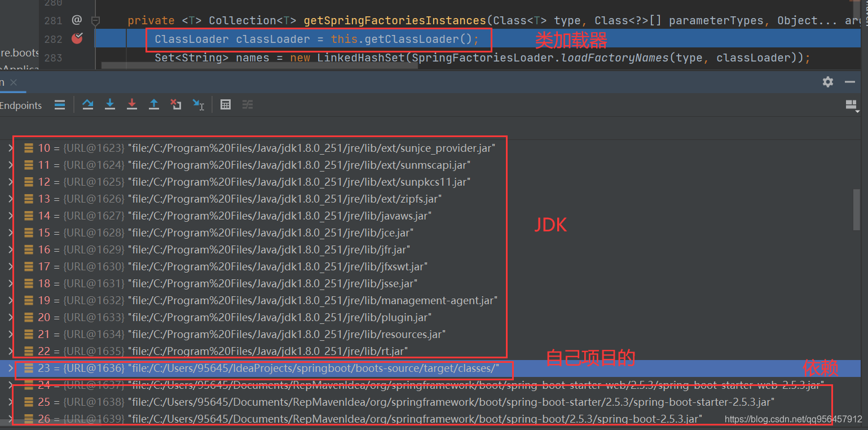Image resolution: width=868 pixels, height=430 pixels.
Task: Click LinkedHashSet in line 283
Action: (362, 58)
